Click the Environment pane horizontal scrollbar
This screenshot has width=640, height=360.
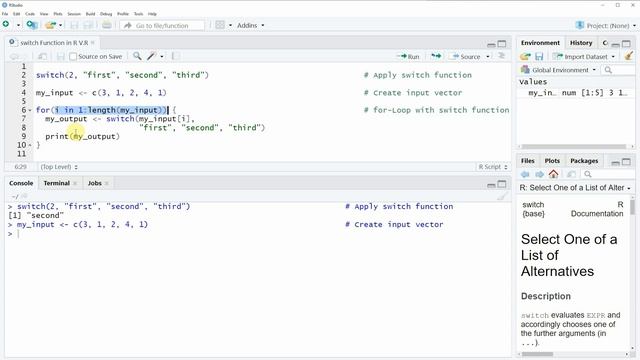(x=573, y=147)
